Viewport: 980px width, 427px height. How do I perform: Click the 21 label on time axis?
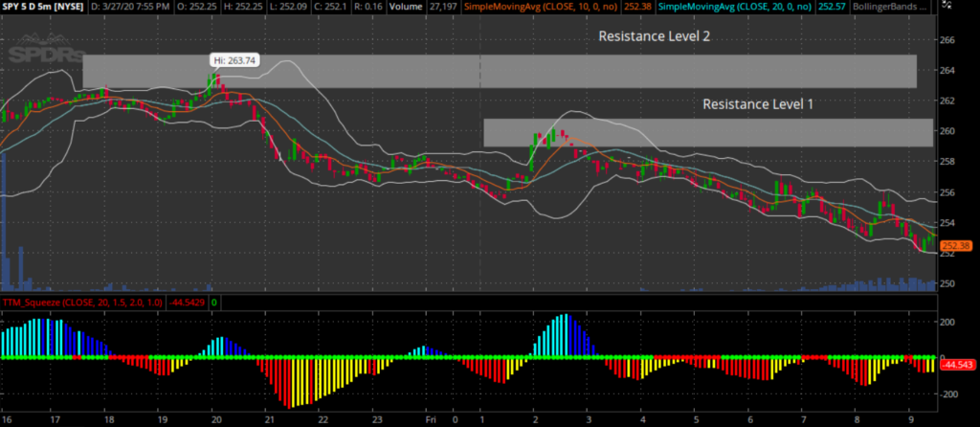pos(269,419)
